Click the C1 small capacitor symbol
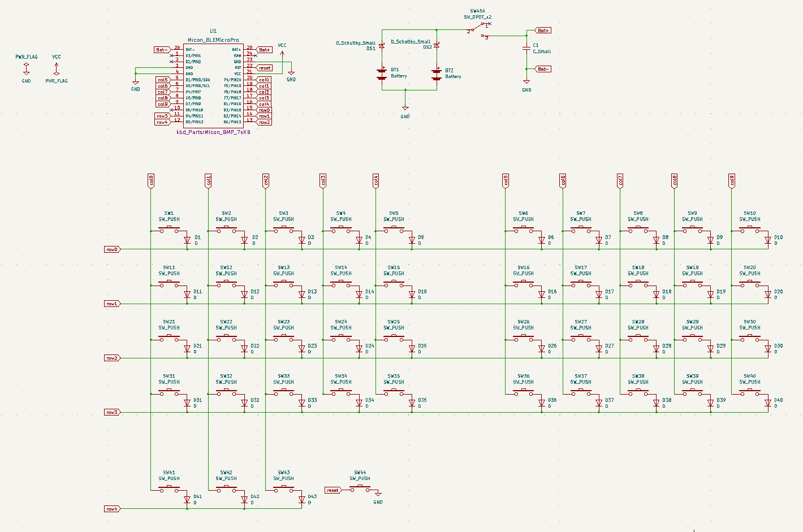 click(x=526, y=49)
